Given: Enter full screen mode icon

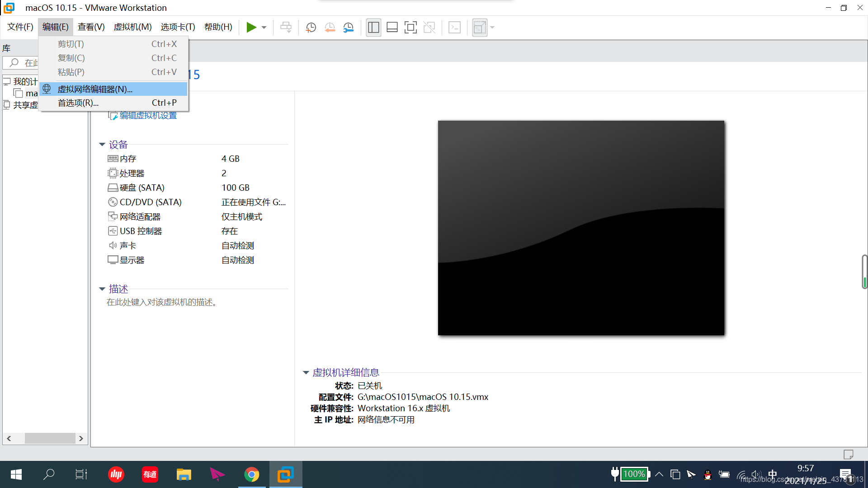Looking at the screenshot, I should point(410,28).
